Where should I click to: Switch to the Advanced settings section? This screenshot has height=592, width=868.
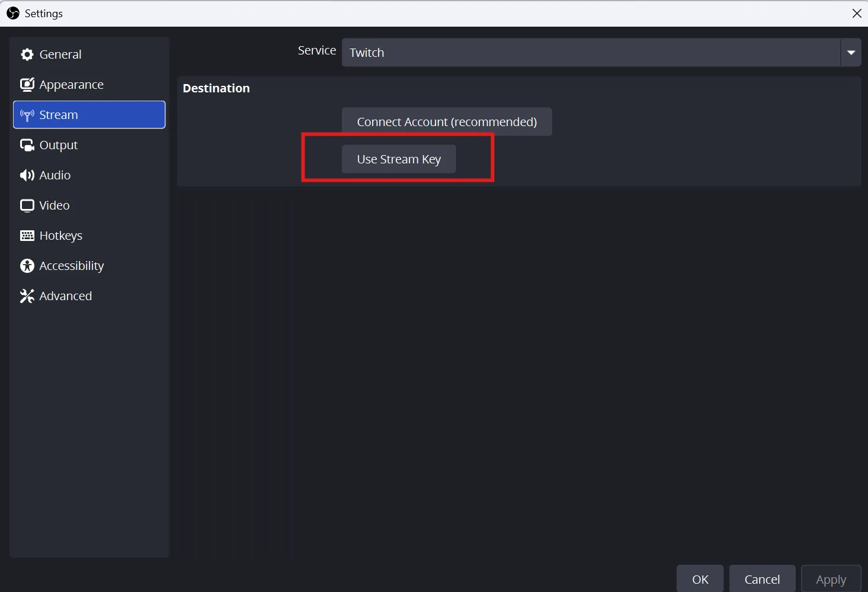pyautogui.click(x=65, y=296)
